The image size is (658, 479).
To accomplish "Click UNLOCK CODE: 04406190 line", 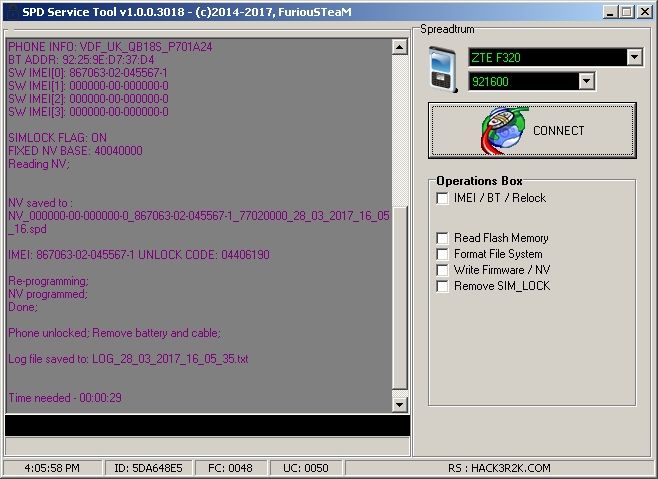I will click(x=139, y=255).
